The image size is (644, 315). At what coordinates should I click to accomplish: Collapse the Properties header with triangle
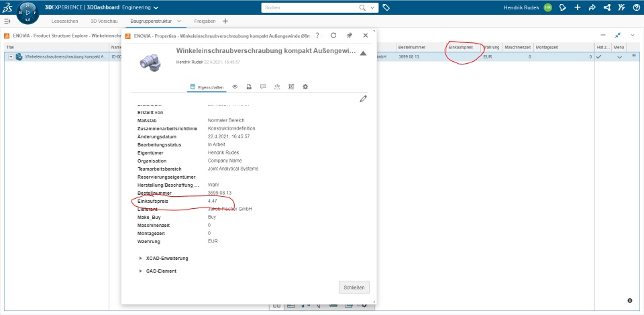coord(363,53)
